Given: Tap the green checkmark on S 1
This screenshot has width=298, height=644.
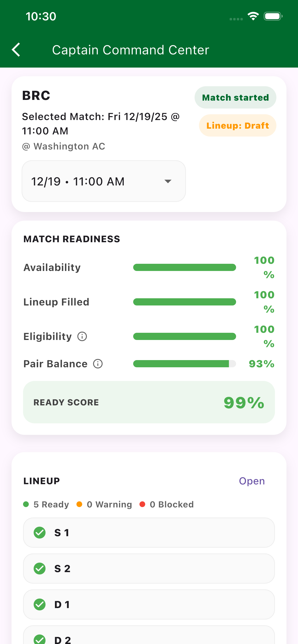Looking at the screenshot, I should (40, 533).
